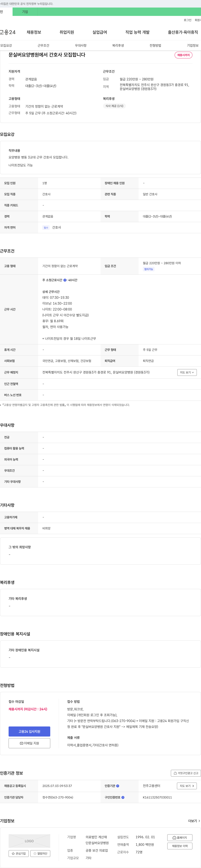
Task: Select the 설립연도 value 1996. 02. 01
Action: pyautogui.click(x=145, y=837)
